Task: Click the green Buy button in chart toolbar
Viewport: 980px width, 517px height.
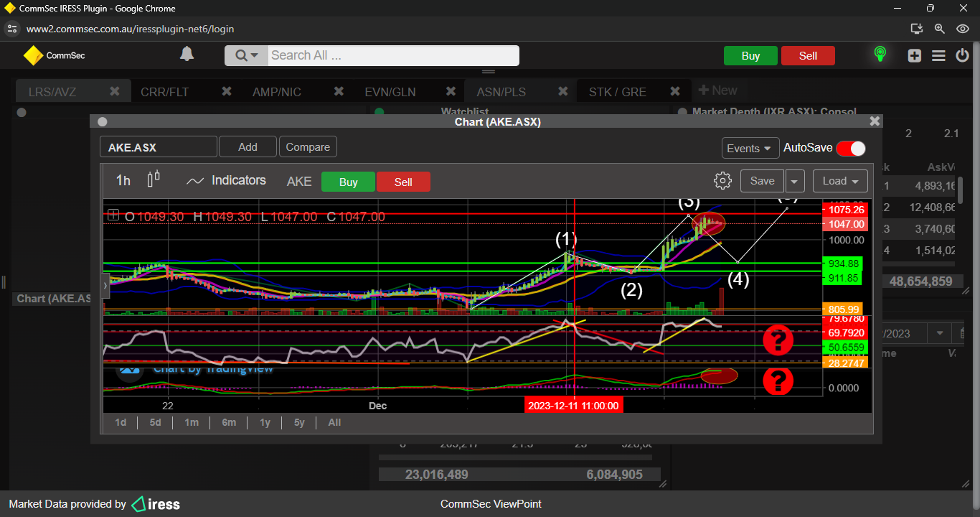Action: click(x=348, y=182)
